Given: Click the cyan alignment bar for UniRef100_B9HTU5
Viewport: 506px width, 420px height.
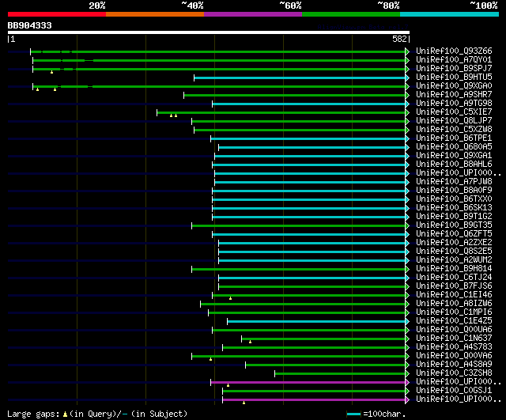Looking at the screenshot, I should pyautogui.click(x=300, y=78).
